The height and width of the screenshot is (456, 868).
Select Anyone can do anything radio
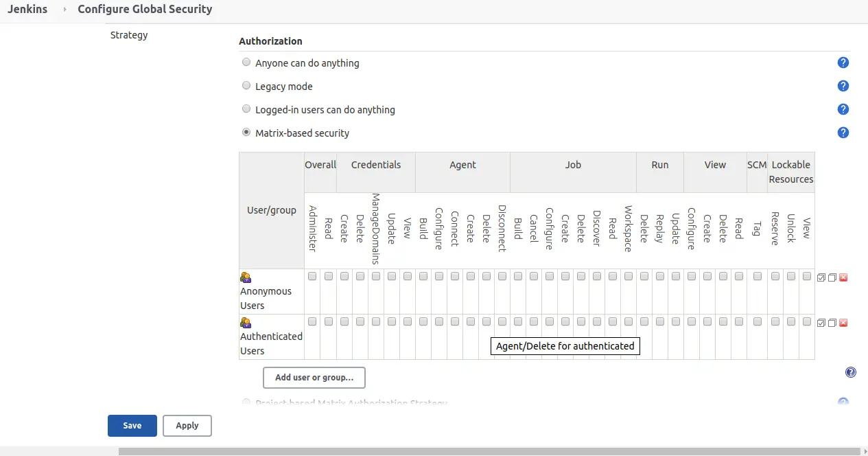pos(246,62)
